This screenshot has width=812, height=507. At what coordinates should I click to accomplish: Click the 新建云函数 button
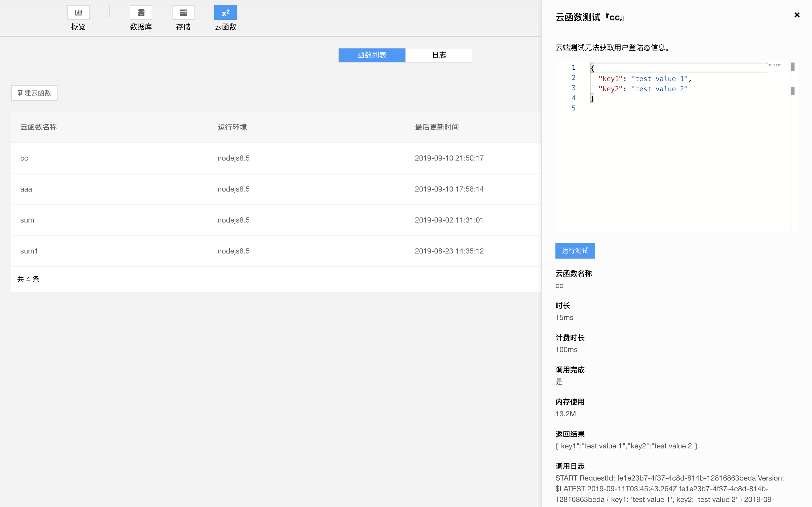[x=34, y=93]
